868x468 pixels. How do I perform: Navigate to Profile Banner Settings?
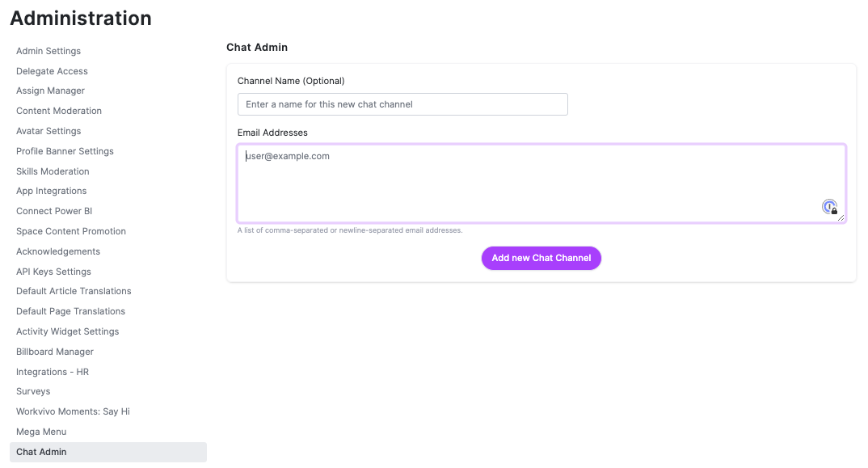(x=65, y=151)
